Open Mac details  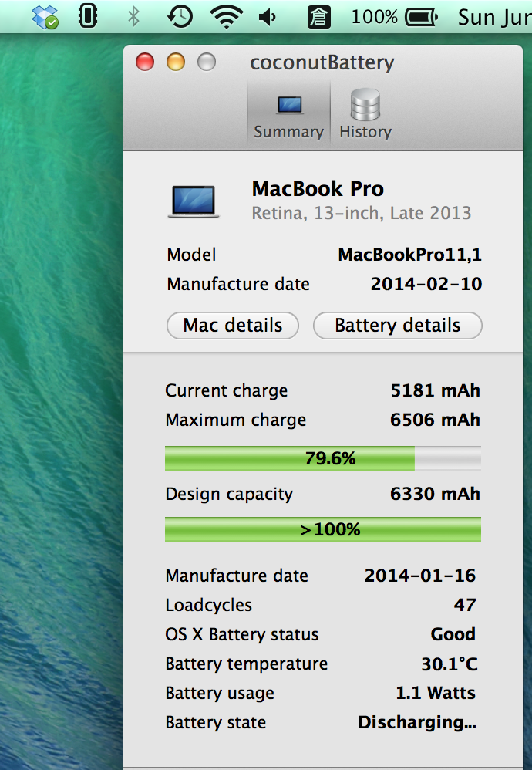tap(233, 326)
